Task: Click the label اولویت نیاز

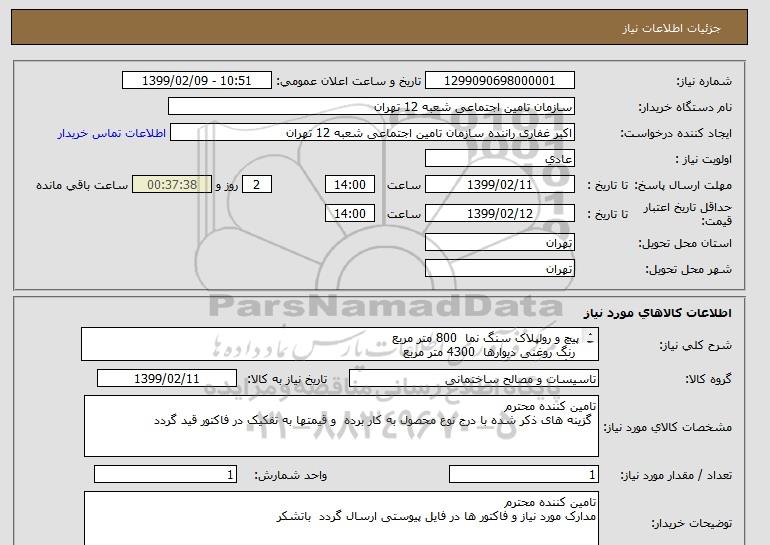Action: (x=703, y=159)
